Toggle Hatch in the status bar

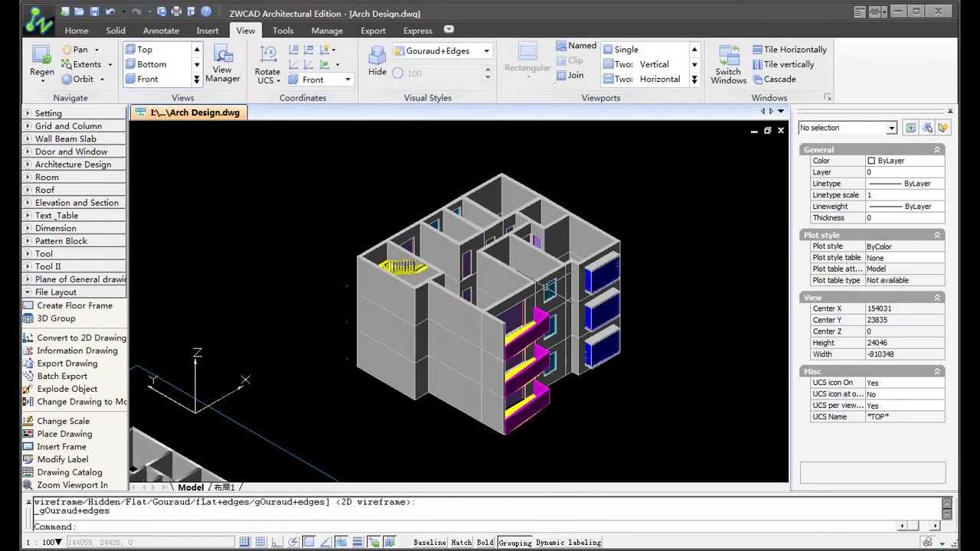pyautogui.click(x=461, y=543)
